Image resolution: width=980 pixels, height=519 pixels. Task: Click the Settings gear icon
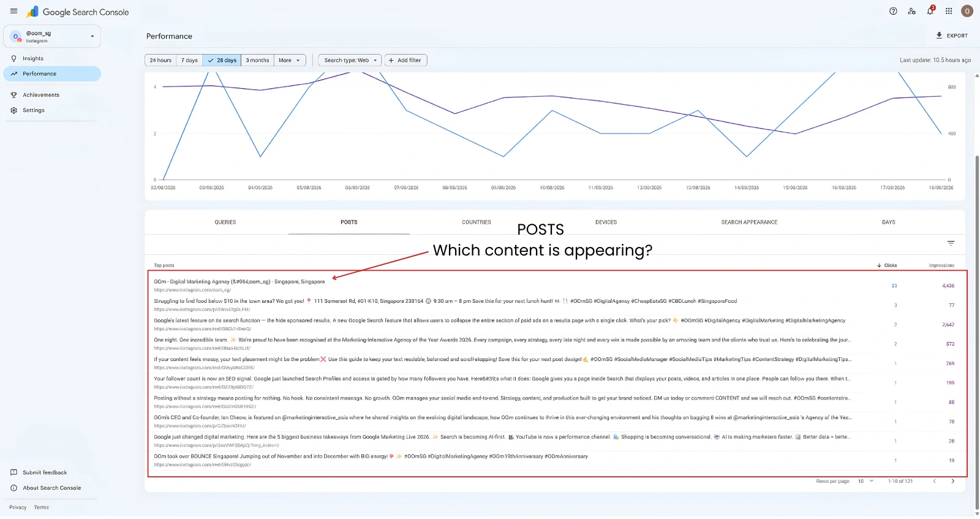[x=13, y=110]
